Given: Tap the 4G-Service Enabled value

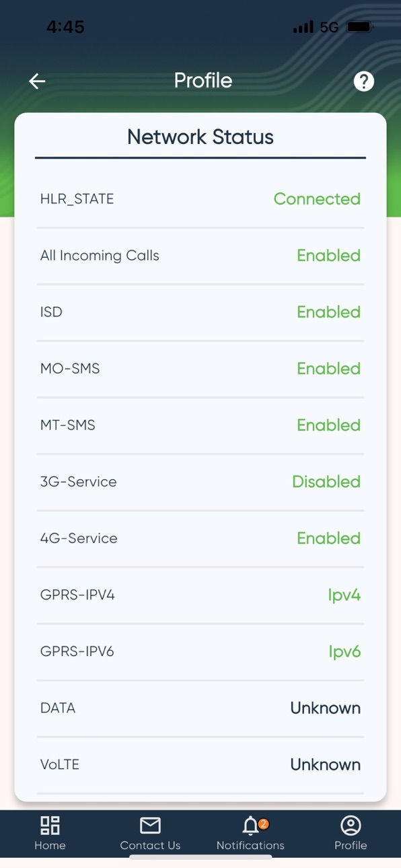Looking at the screenshot, I should click(x=329, y=538).
